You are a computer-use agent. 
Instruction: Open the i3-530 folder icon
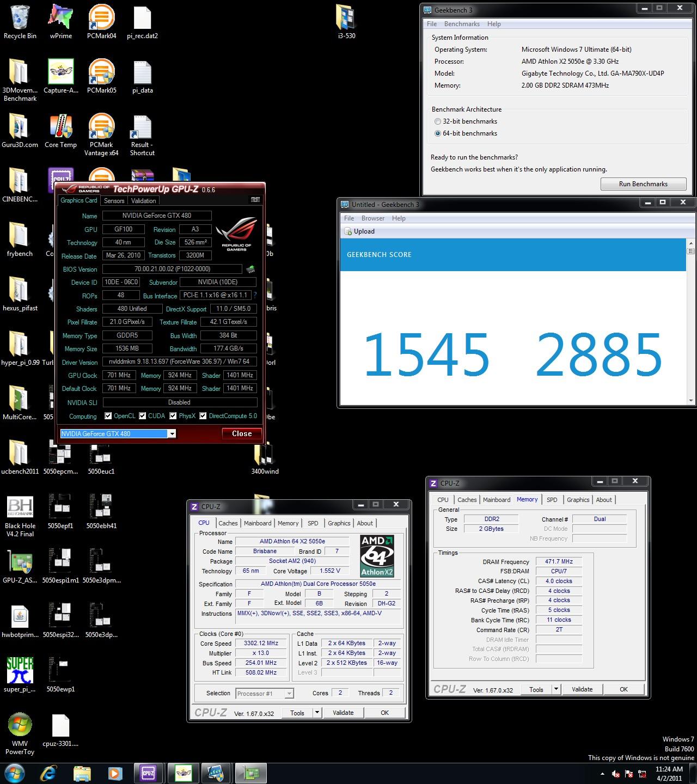pos(346,17)
